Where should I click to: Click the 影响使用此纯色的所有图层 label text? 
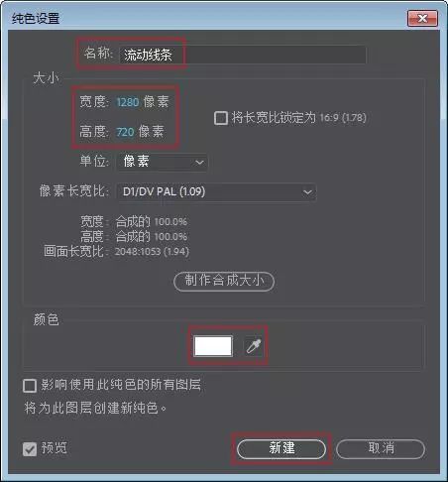(121, 385)
